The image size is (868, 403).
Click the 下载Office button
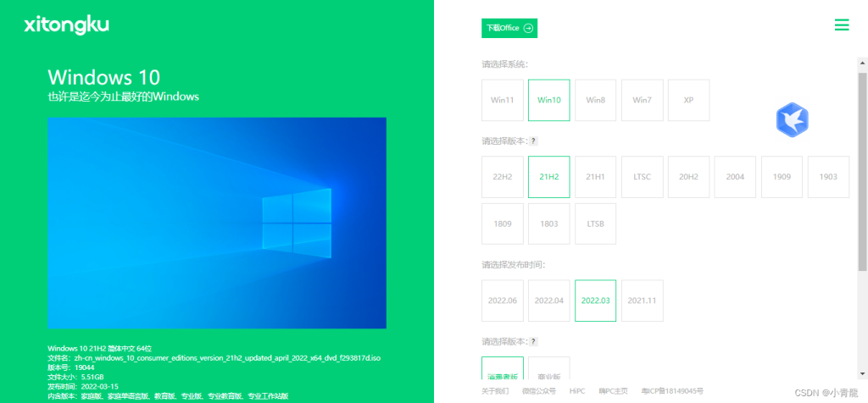coord(509,28)
